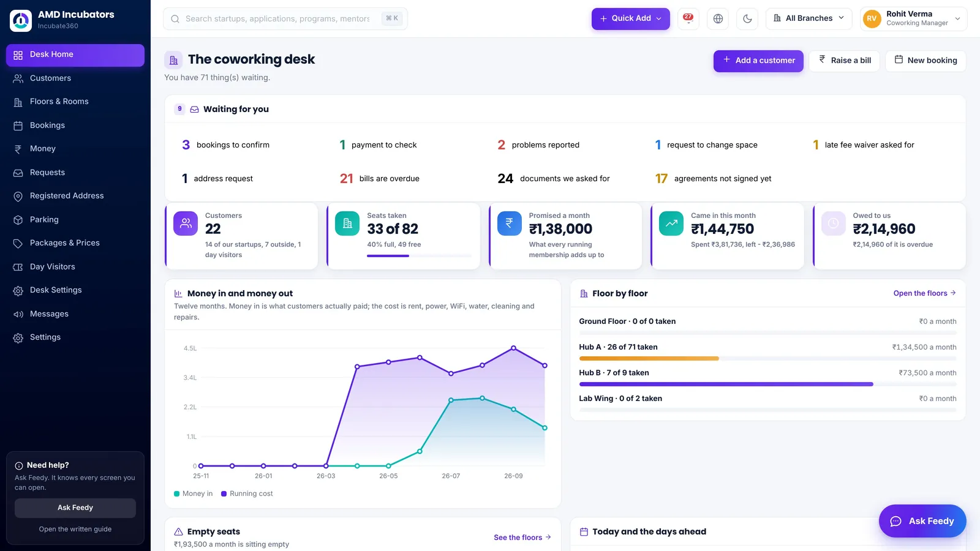
Task: Click the Hub B occupancy progress bar
Action: 767,384
